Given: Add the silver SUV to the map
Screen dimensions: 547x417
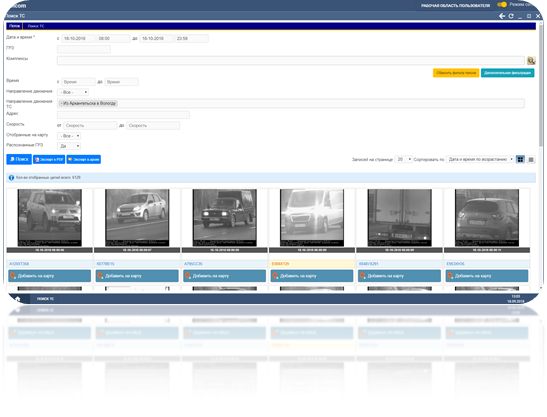Looking at the screenshot, I should click(x=50, y=276).
